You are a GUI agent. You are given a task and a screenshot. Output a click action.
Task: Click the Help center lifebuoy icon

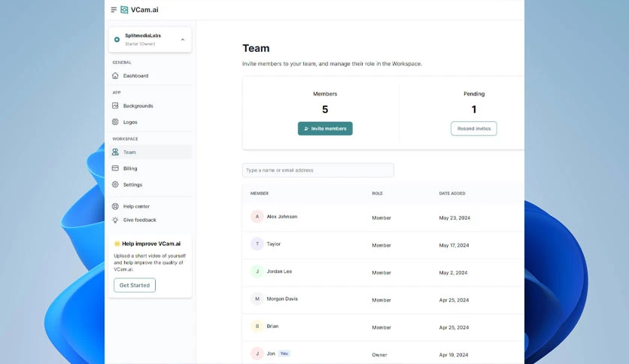coord(115,206)
